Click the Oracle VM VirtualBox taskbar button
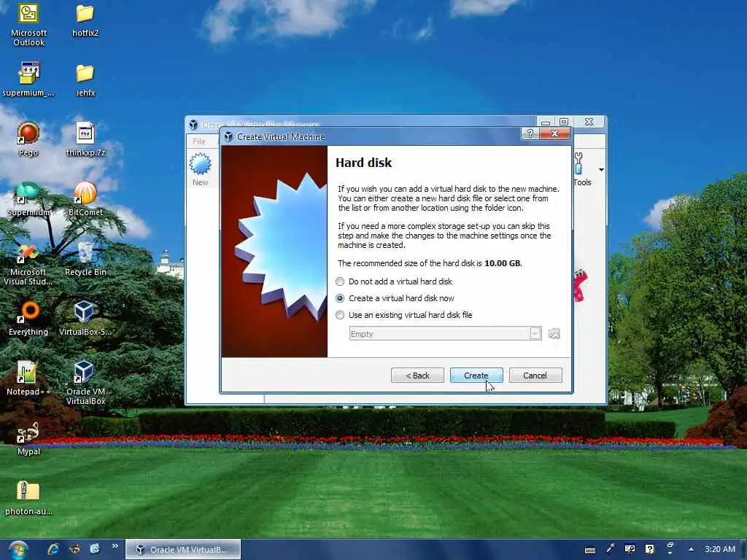Viewport: 747px width, 560px height. point(183,550)
